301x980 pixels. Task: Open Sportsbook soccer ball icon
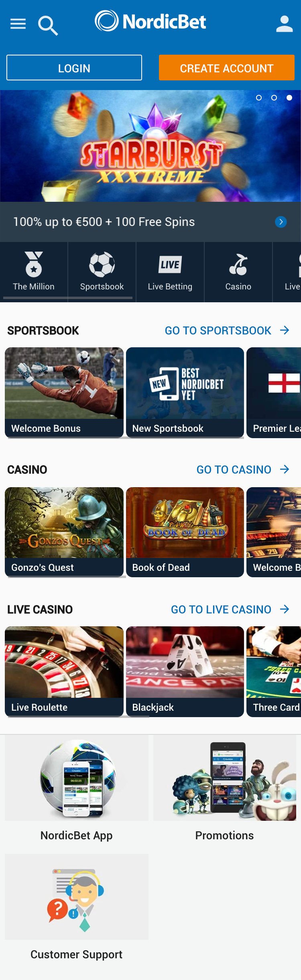coord(102,264)
